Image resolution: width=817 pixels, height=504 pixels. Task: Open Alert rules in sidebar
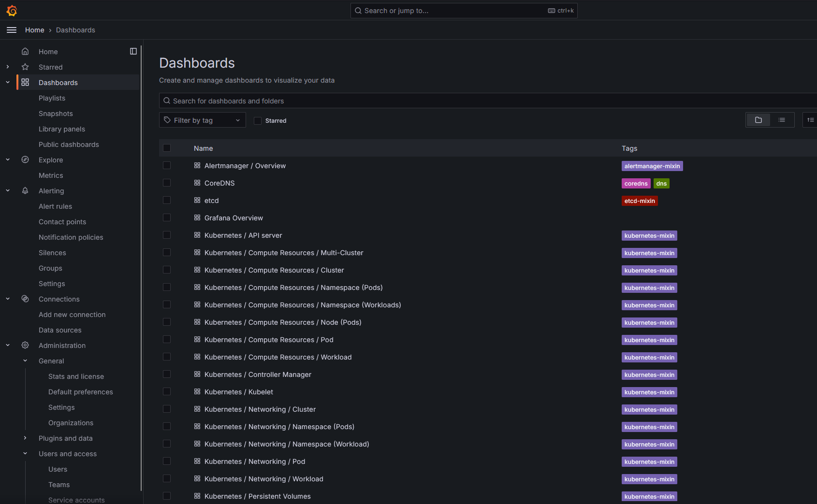(x=55, y=206)
